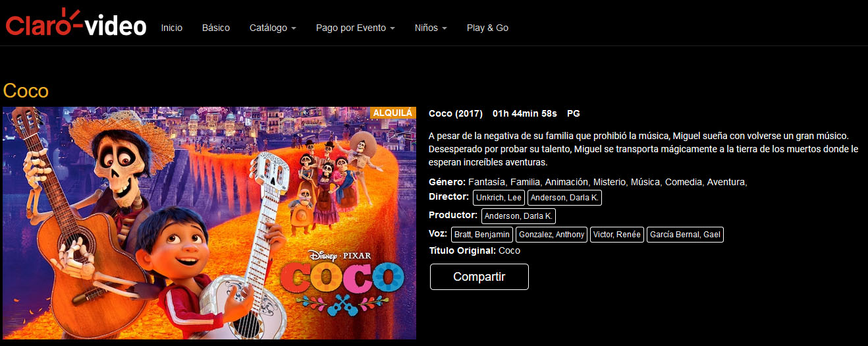Viewport: 868px width, 346px height.
Task: Expand the Catálogo dropdown menu
Action: (x=273, y=28)
